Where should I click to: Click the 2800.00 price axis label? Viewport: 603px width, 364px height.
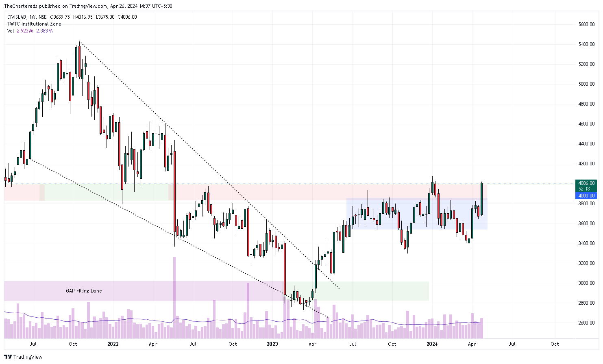pyautogui.click(x=586, y=303)
